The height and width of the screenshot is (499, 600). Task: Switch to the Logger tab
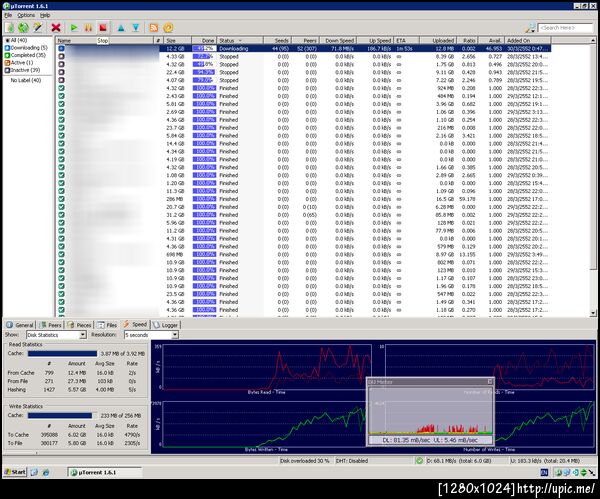point(165,325)
